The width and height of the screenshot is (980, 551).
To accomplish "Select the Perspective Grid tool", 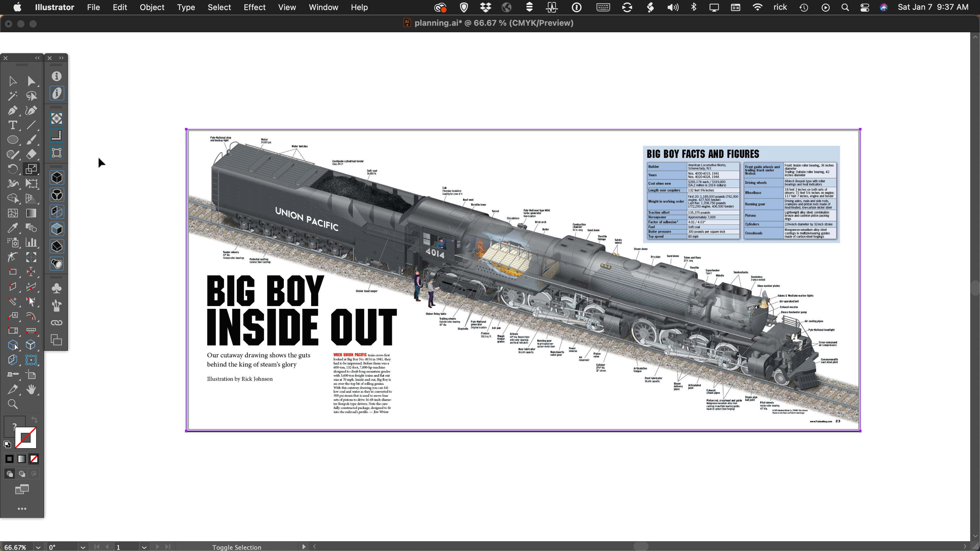I will [31, 198].
